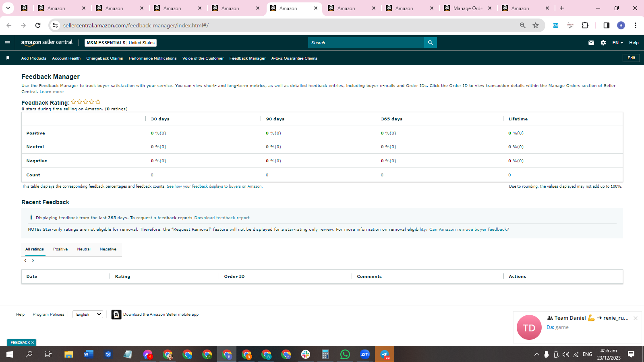Open the browser side panel icon
644x362 pixels.
607,25
